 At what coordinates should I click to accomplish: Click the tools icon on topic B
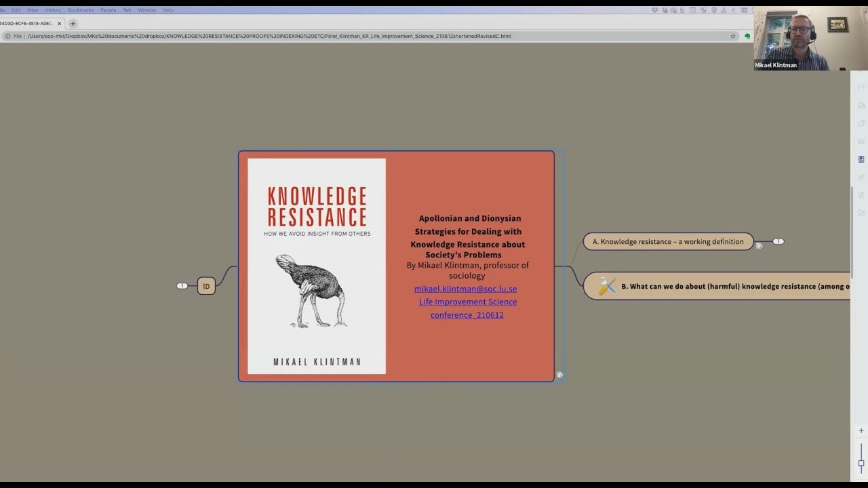607,287
